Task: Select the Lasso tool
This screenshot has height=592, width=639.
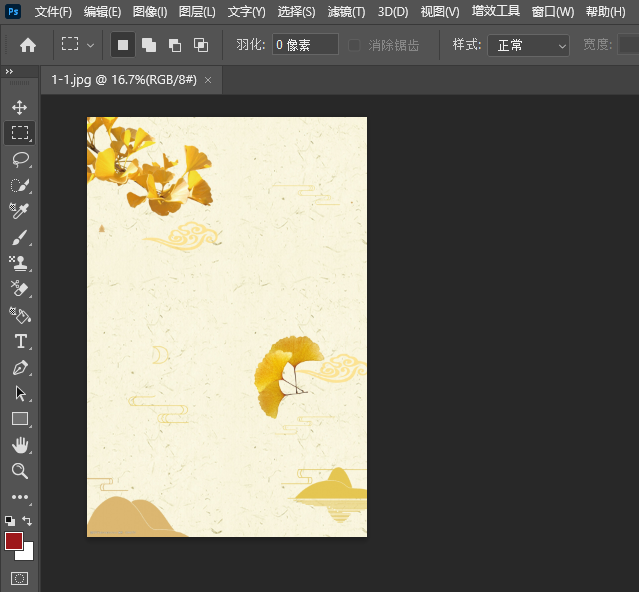Action: 20,159
